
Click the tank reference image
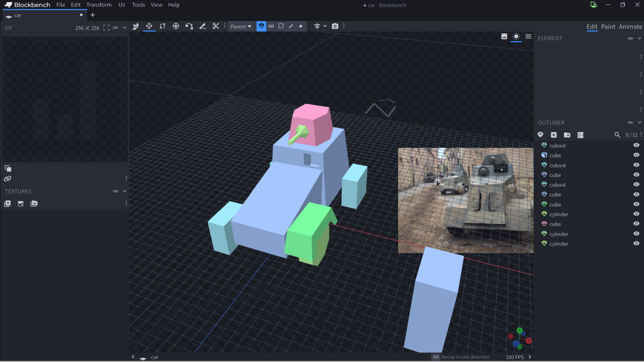pyautogui.click(x=465, y=200)
